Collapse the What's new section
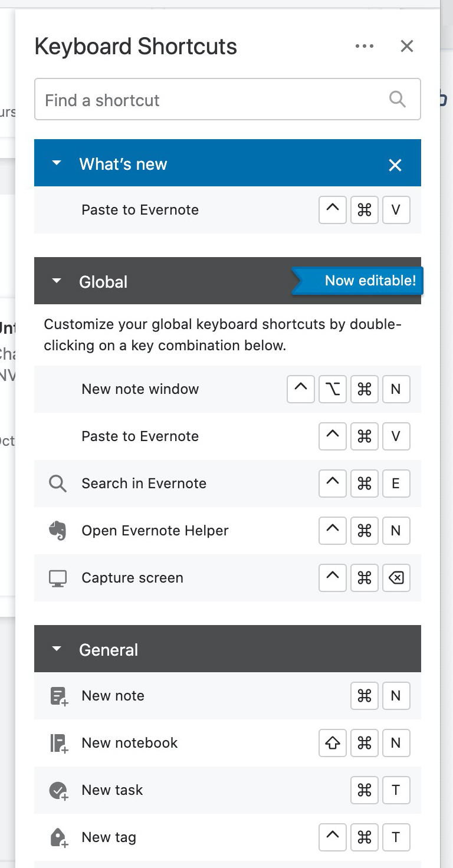This screenshot has width=453, height=868. tap(57, 163)
